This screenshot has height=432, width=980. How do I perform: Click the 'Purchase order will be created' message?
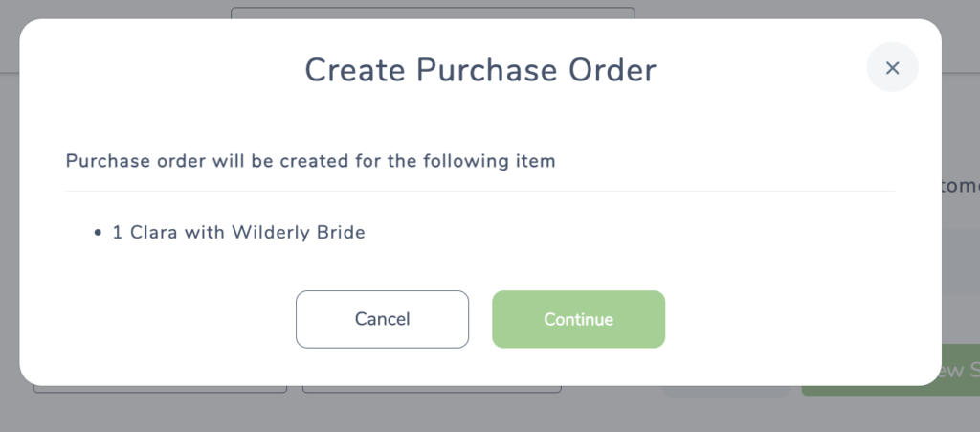click(x=311, y=161)
